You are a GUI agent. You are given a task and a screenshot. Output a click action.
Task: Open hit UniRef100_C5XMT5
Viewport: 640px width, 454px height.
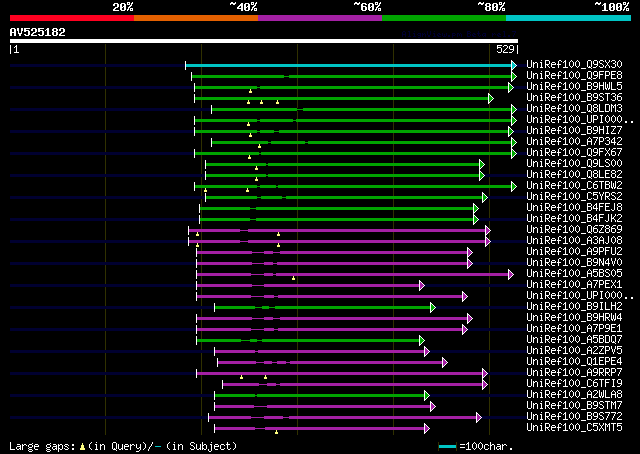pyautogui.click(x=574, y=428)
